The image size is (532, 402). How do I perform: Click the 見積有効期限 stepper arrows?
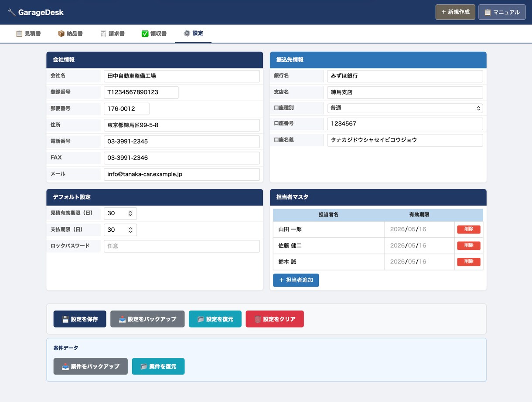point(130,213)
